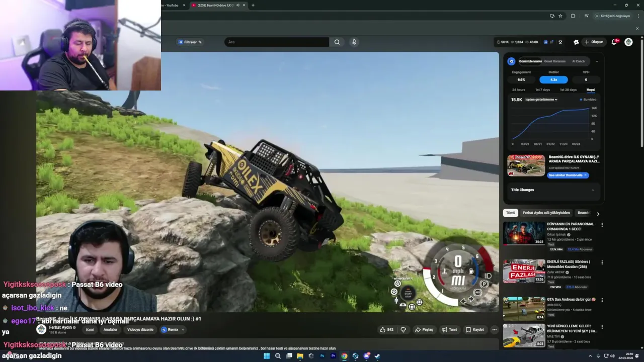Viewport: 644px width, 362px height.
Task: Collapse the analytics panel with top chevron
Action: (597, 61)
